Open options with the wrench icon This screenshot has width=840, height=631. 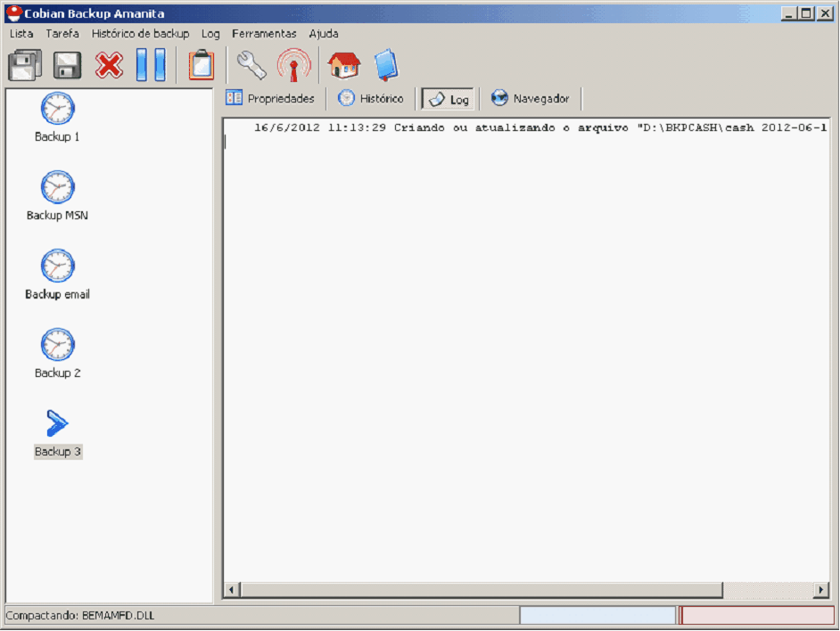coord(251,65)
